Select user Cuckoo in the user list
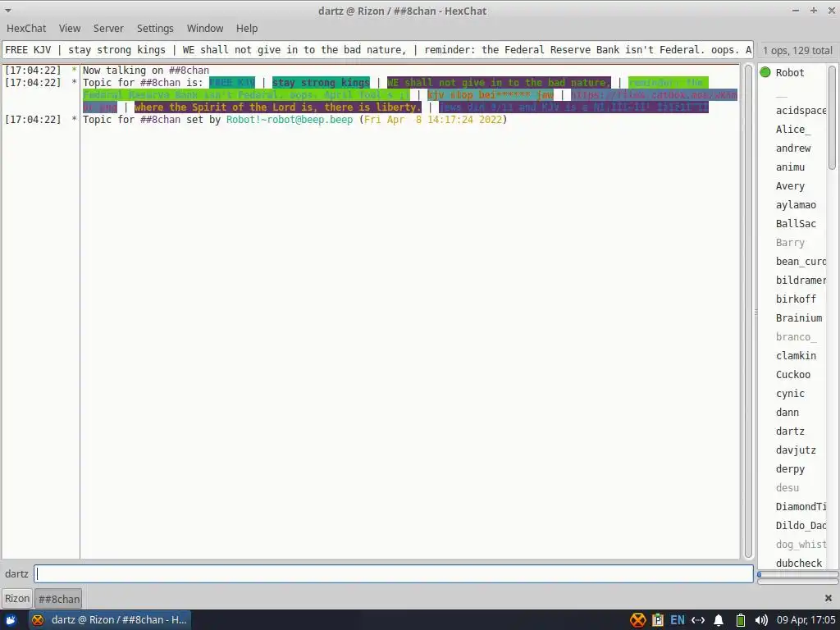 [x=793, y=374]
